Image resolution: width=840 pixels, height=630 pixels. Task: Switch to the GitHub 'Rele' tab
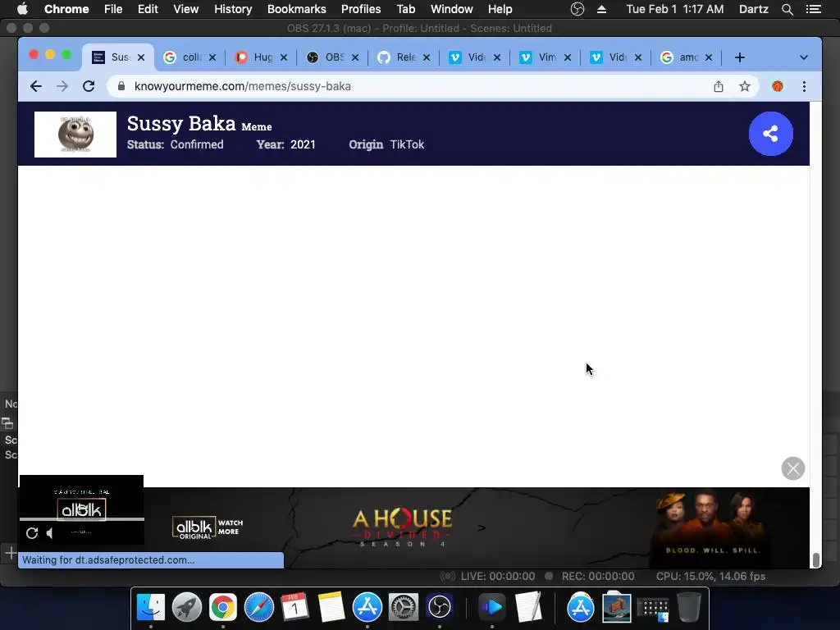tap(403, 57)
